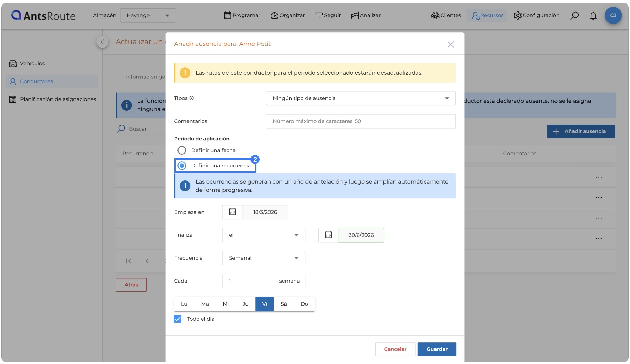This screenshot has height=364, width=630.
Task: Click Atrás button
Action: [x=131, y=285]
